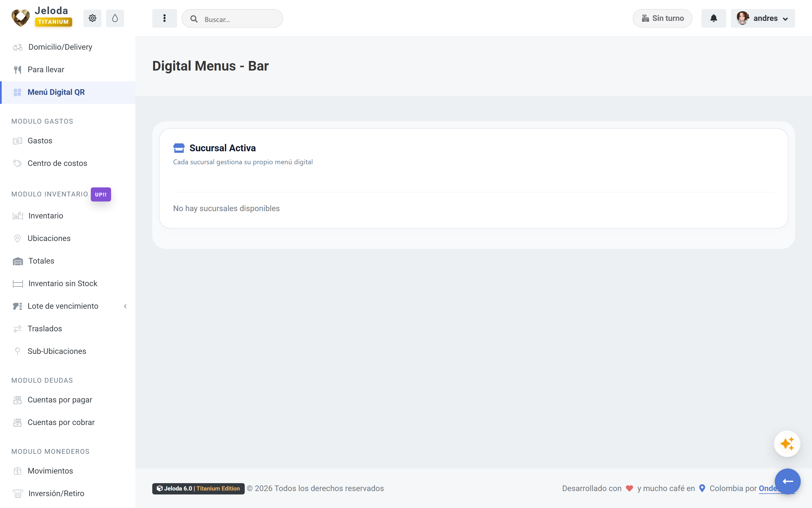Click the Ubicaciones pin icon
This screenshot has height=508, width=812.
pyautogui.click(x=17, y=238)
